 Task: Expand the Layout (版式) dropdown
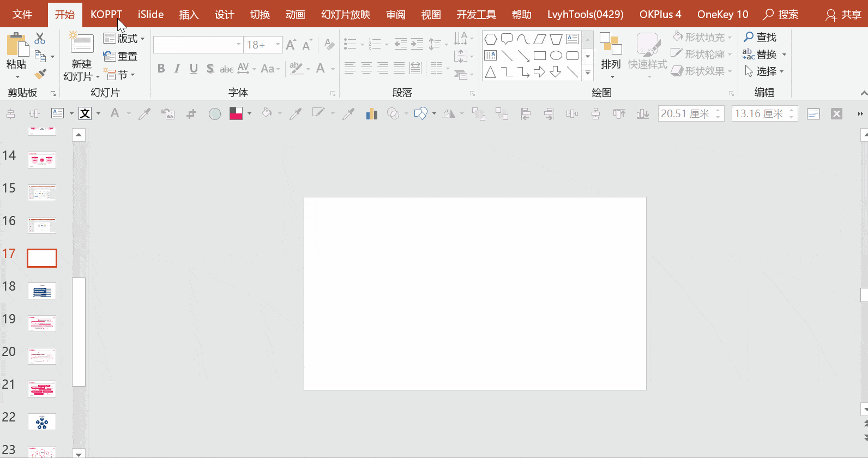124,39
